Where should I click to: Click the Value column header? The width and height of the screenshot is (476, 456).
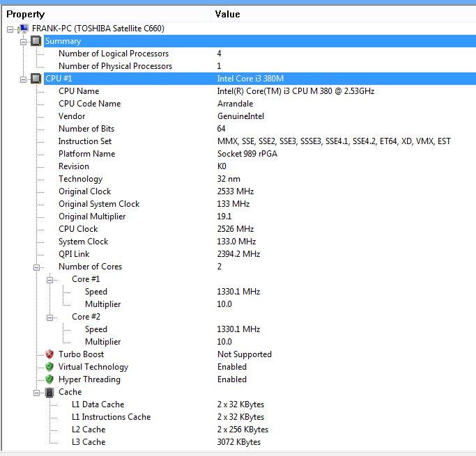click(344, 14)
